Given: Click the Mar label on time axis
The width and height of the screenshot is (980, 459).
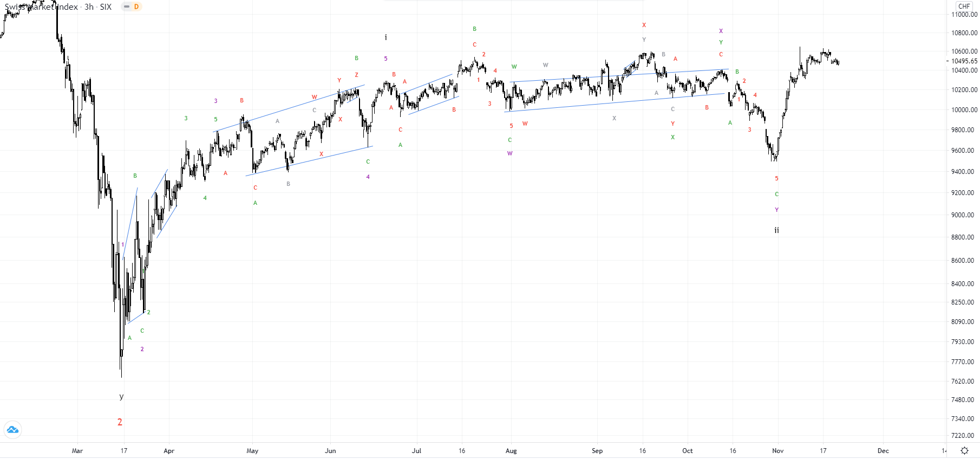Looking at the screenshot, I should 77,451.
